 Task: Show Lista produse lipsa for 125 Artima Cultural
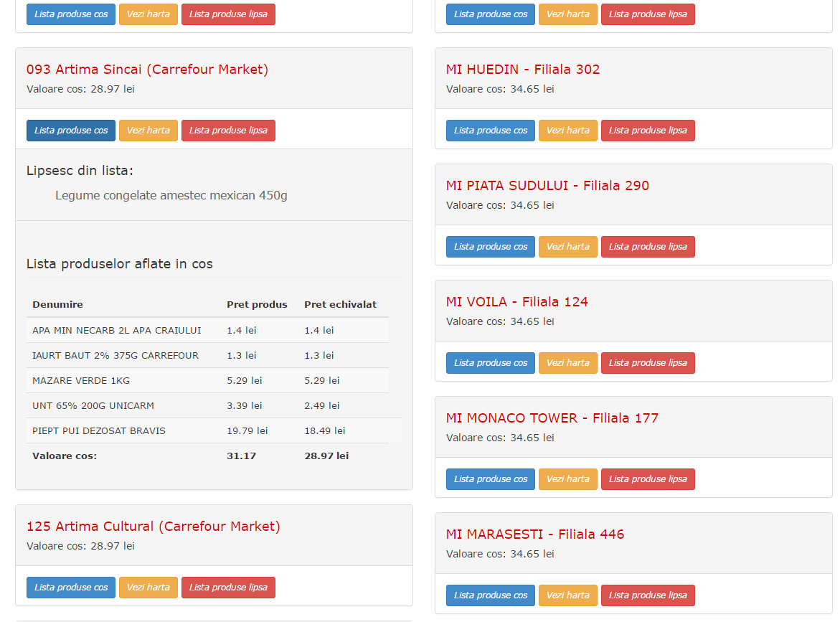228,587
